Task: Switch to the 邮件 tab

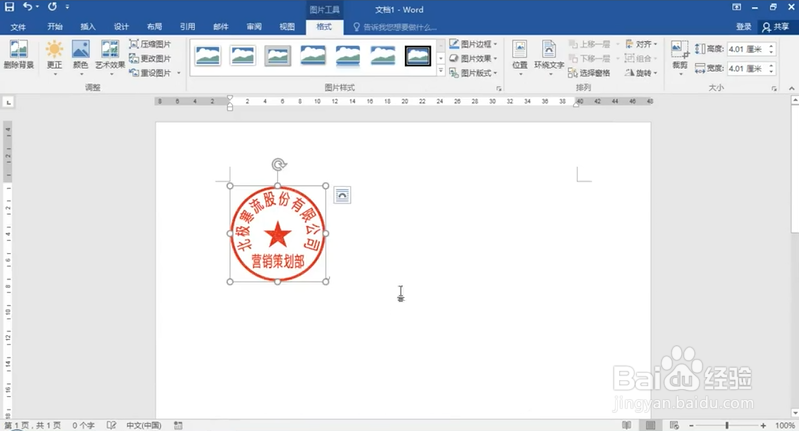Action: 221,26
